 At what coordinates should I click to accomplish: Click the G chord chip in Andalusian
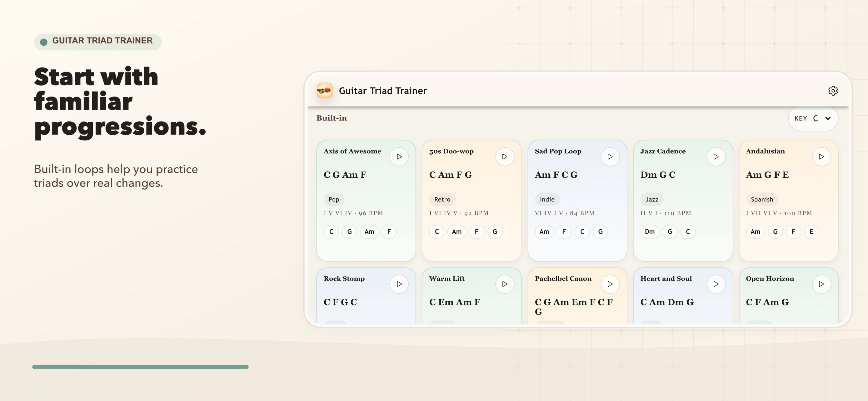click(x=775, y=232)
